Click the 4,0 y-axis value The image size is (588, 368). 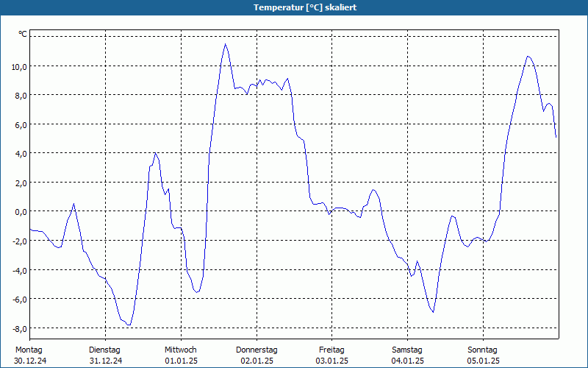click(21, 154)
